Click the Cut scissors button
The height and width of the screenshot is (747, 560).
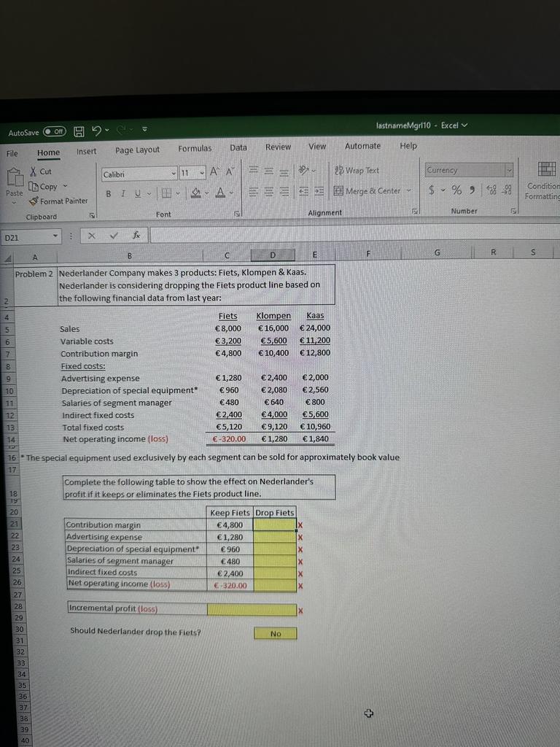coord(41,171)
